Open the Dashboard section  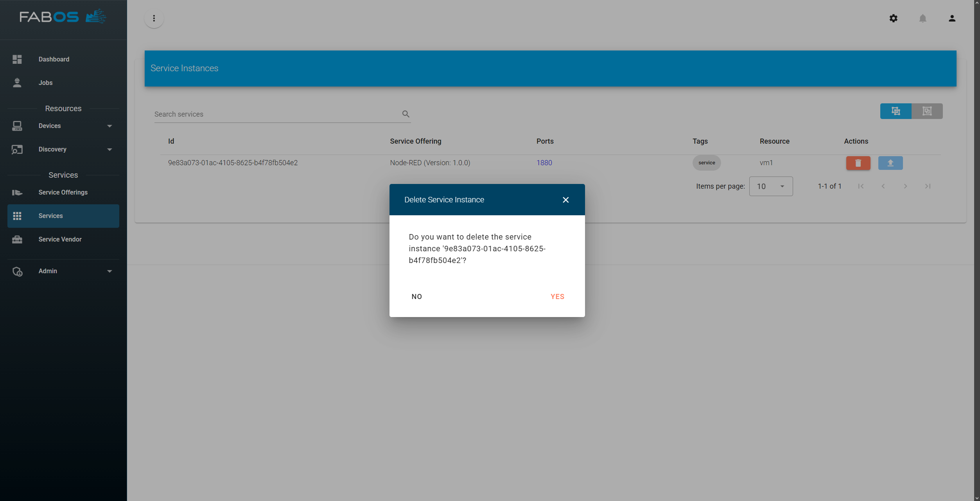(x=54, y=59)
